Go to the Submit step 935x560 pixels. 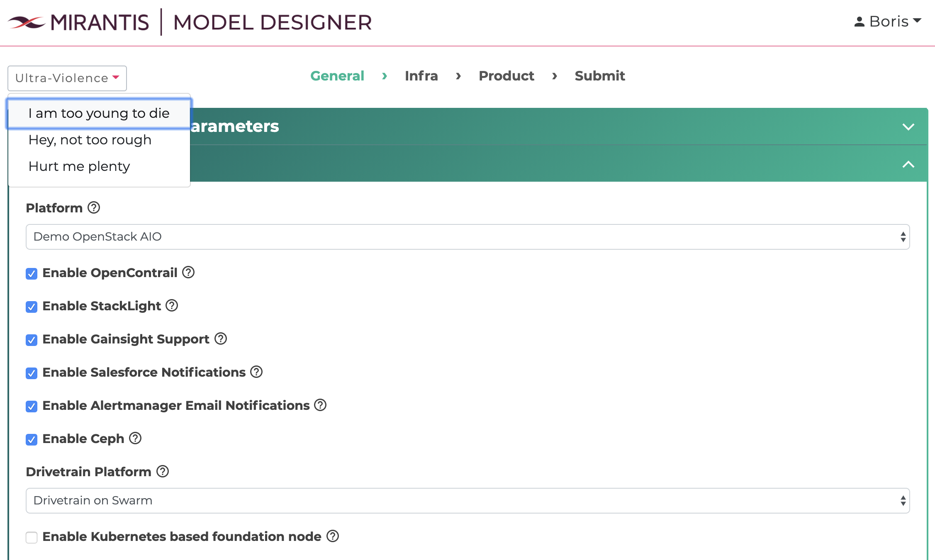(x=600, y=76)
